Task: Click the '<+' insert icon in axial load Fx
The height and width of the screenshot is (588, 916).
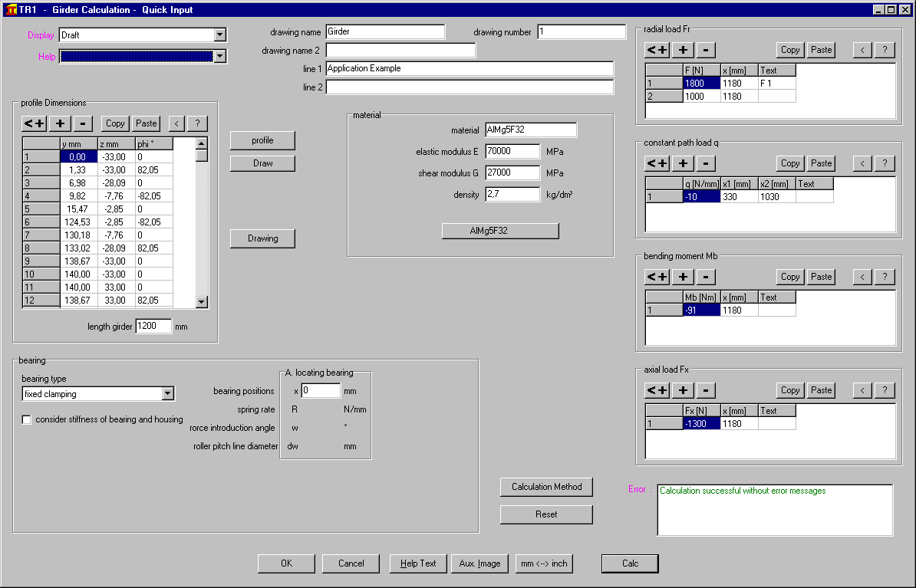Action: pyautogui.click(x=657, y=390)
